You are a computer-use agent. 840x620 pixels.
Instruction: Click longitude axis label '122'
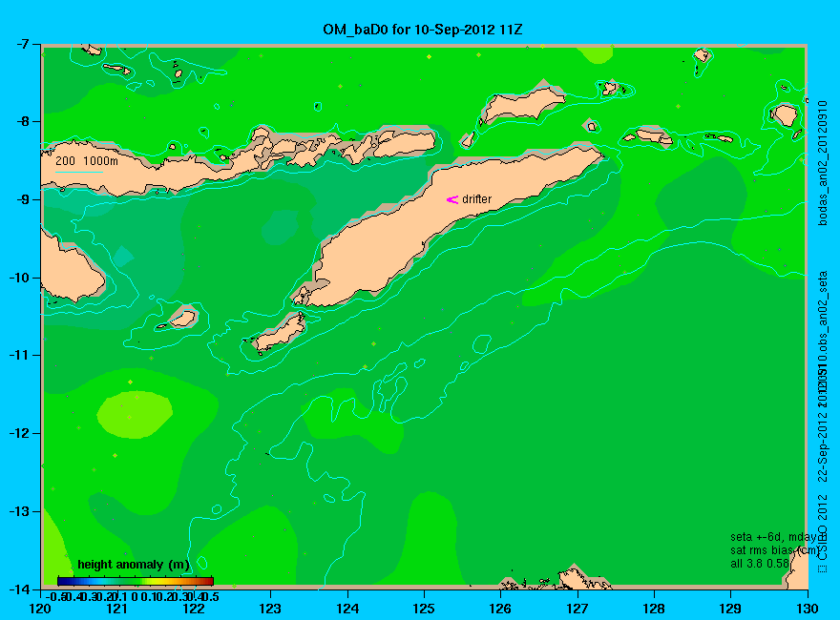[x=194, y=609]
